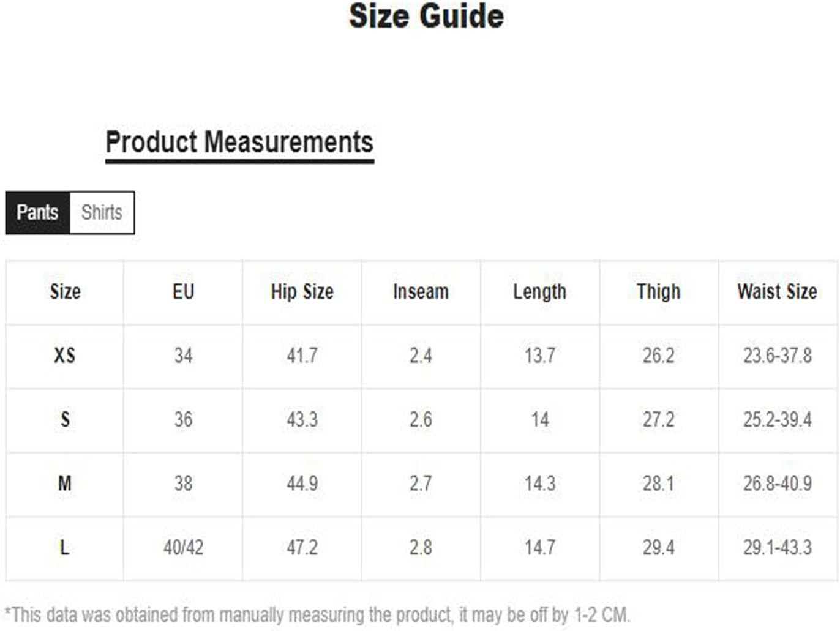Select the L size row label
Viewport: 840px width, 631px height.
point(65,547)
